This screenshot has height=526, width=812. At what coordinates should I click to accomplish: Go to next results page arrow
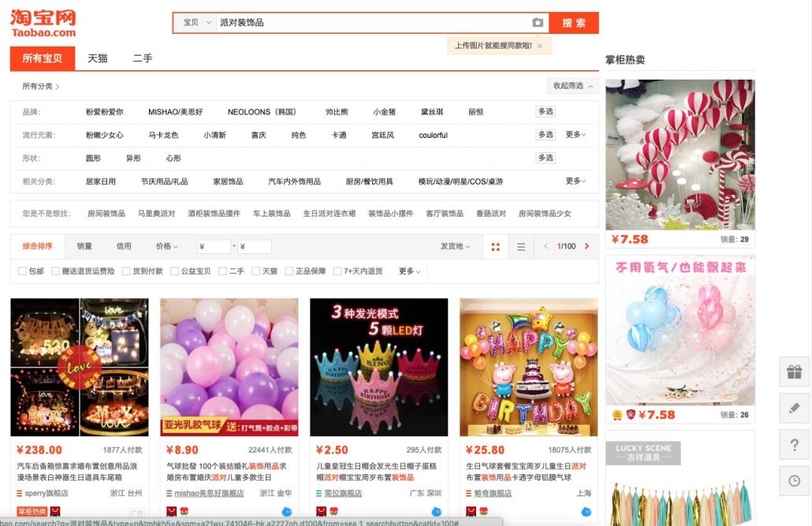point(587,246)
